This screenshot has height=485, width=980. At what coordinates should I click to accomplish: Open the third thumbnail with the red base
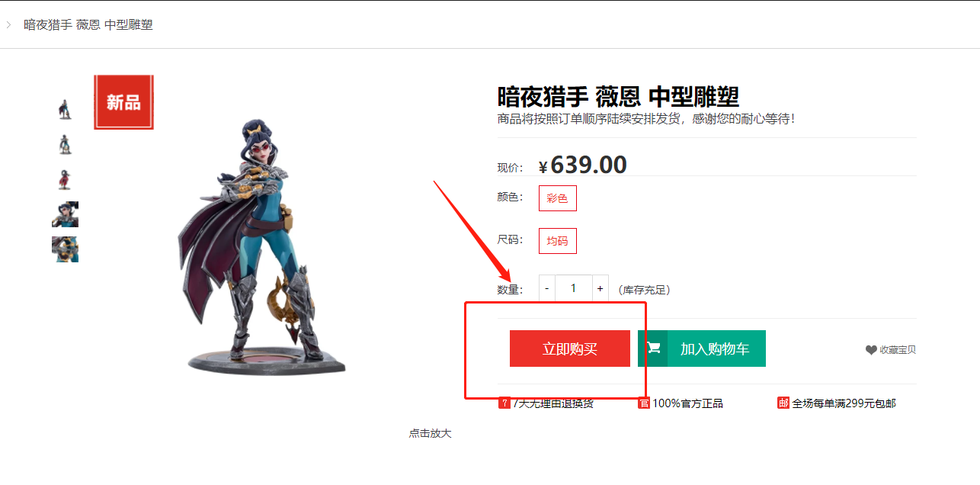[65, 179]
